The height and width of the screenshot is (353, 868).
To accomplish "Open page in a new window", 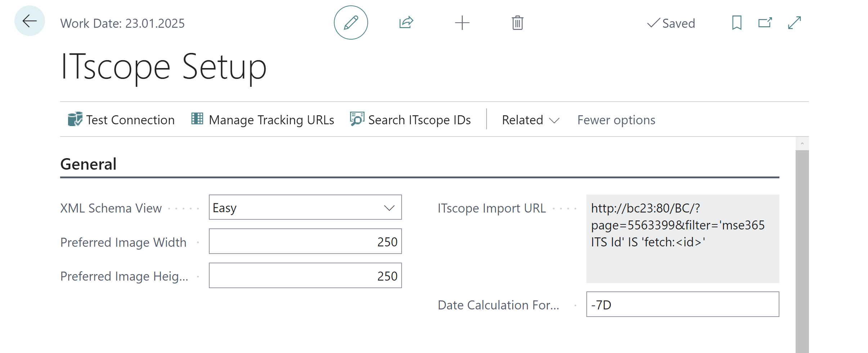I will pyautogui.click(x=765, y=22).
